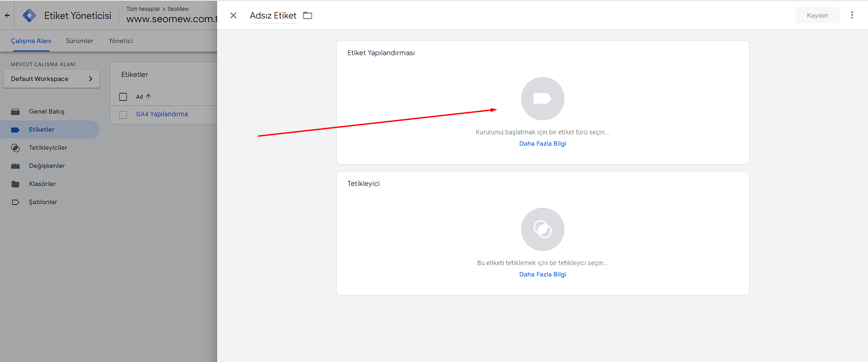Expand the Default Workspace selector
The height and width of the screenshot is (362, 868).
52,79
